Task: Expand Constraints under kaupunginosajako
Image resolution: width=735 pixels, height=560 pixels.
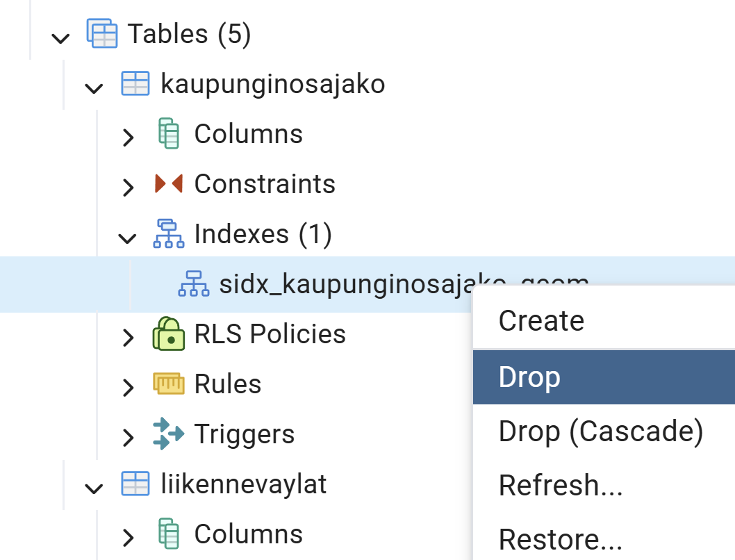Action: 128,186
